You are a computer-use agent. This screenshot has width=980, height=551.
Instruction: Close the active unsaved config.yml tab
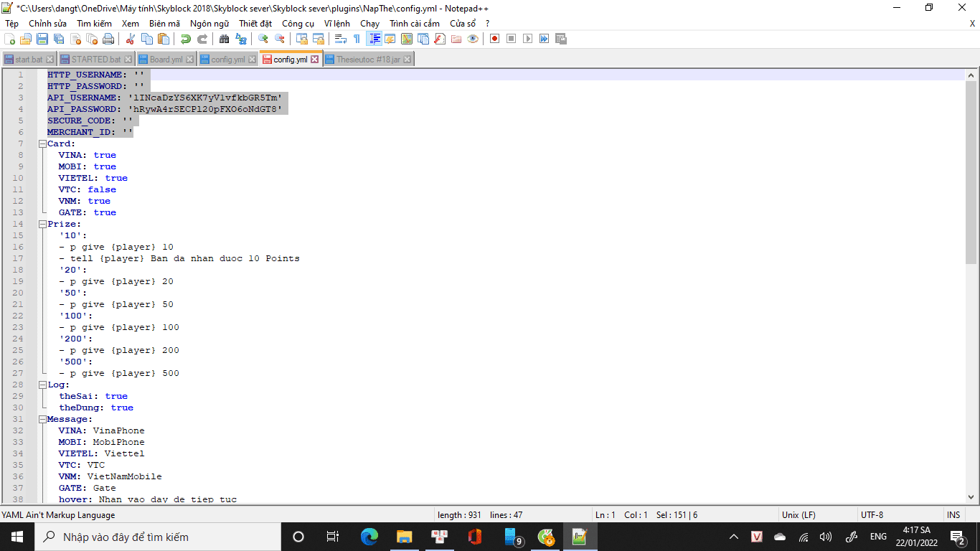click(314, 60)
